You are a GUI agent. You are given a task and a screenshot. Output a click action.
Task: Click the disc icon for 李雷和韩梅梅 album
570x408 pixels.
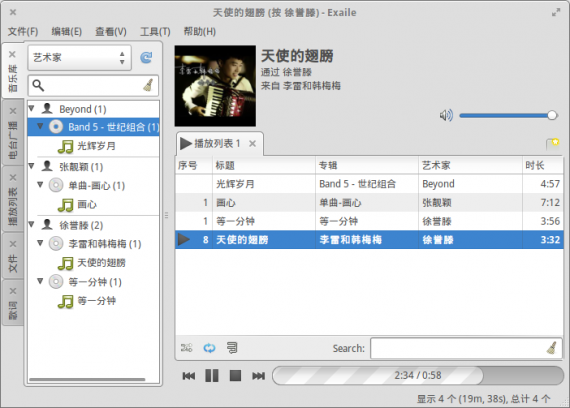coord(56,243)
